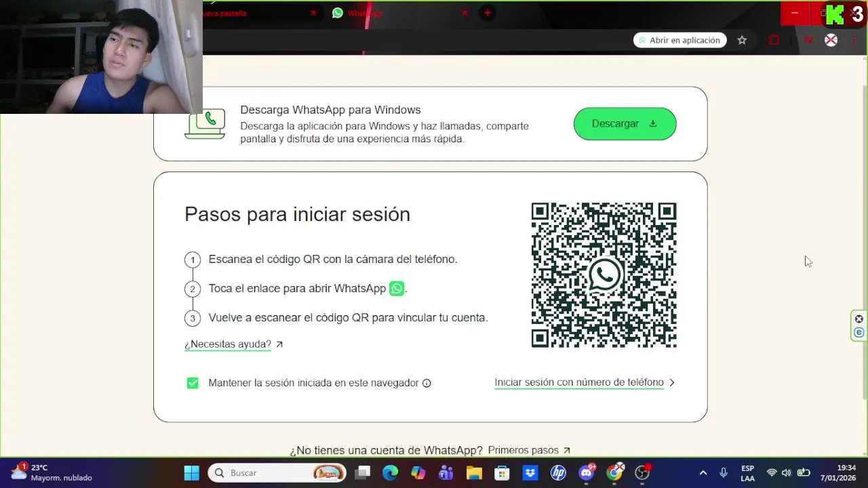Image resolution: width=868 pixels, height=488 pixels.
Task: Click the browser profile avatar icon
Action: pos(831,40)
